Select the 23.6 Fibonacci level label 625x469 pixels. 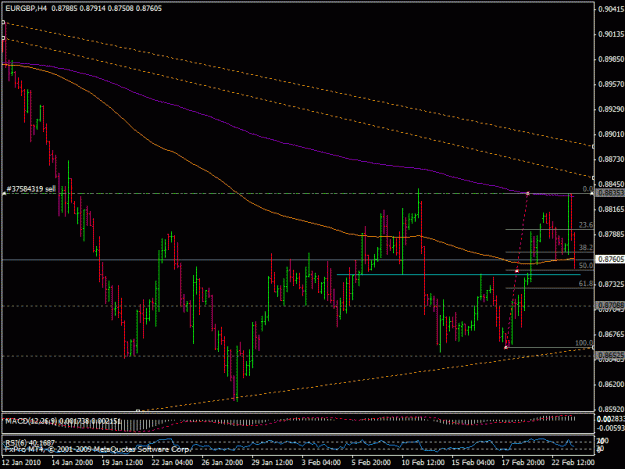586,225
